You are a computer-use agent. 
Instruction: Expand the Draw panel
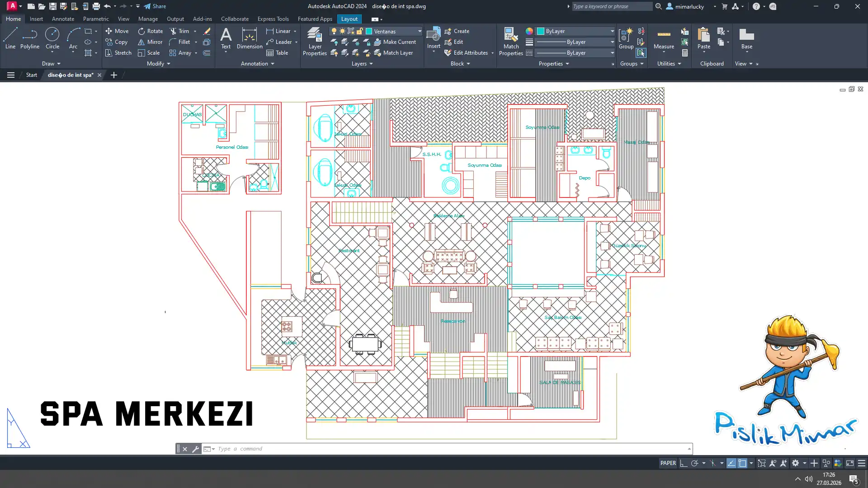51,64
